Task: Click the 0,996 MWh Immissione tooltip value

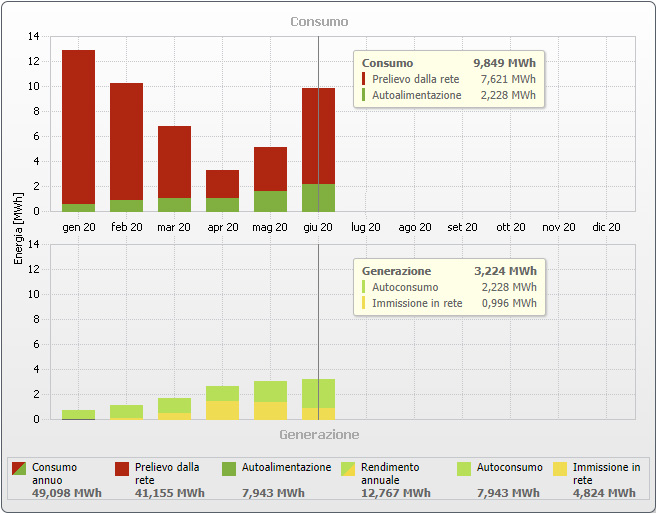Action: pyautogui.click(x=509, y=303)
